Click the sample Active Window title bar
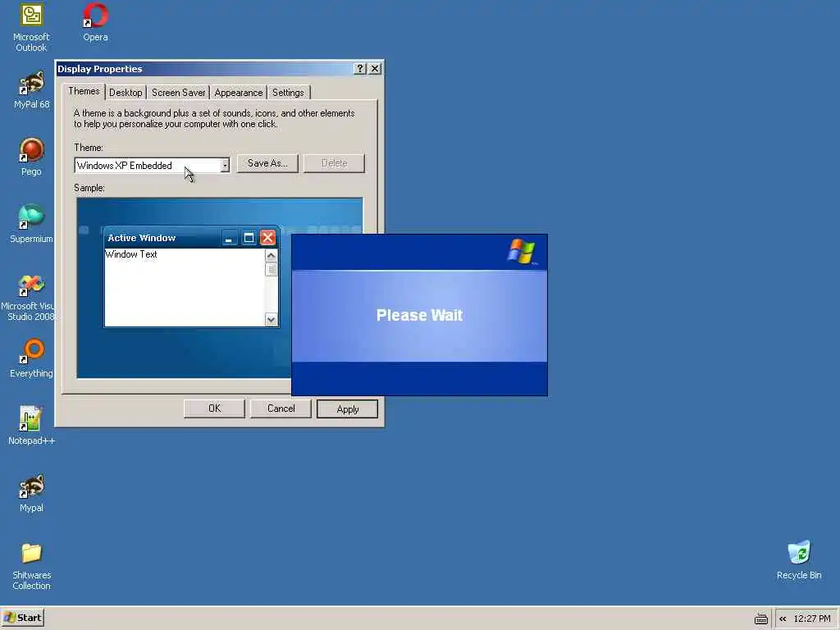Image resolution: width=840 pixels, height=630 pixels. (x=191, y=237)
